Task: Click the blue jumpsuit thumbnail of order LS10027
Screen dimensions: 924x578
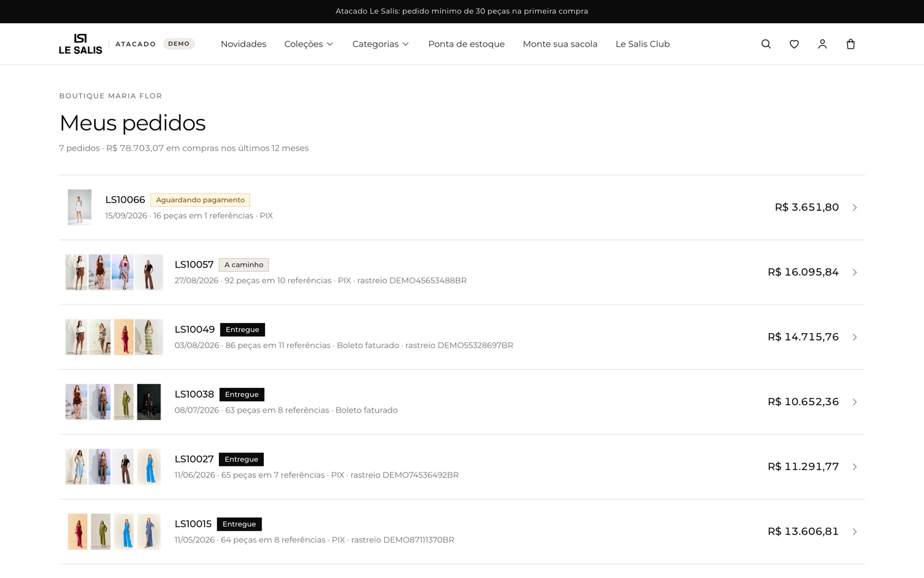Action: pyautogui.click(x=149, y=466)
